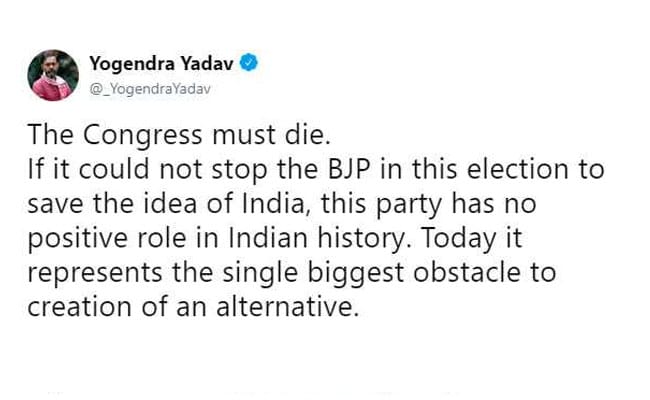Click Yogendra Yadav's profile picture
This screenshot has width=650, height=400.
(x=53, y=75)
